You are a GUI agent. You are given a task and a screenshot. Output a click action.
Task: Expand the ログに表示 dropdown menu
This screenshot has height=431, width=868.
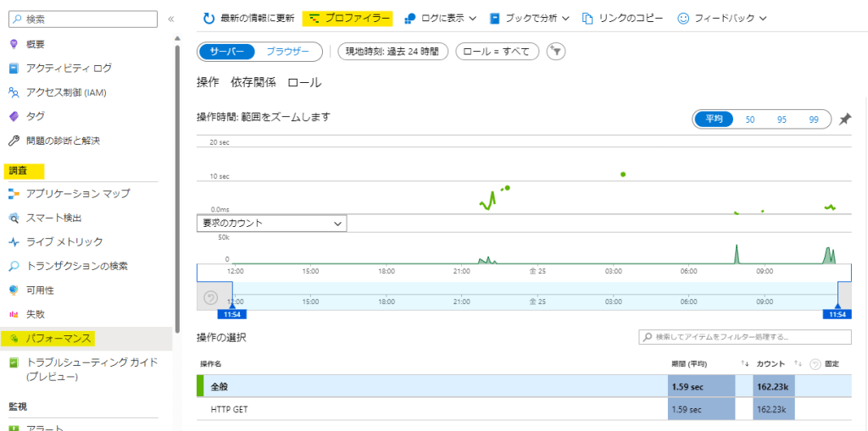pos(441,18)
